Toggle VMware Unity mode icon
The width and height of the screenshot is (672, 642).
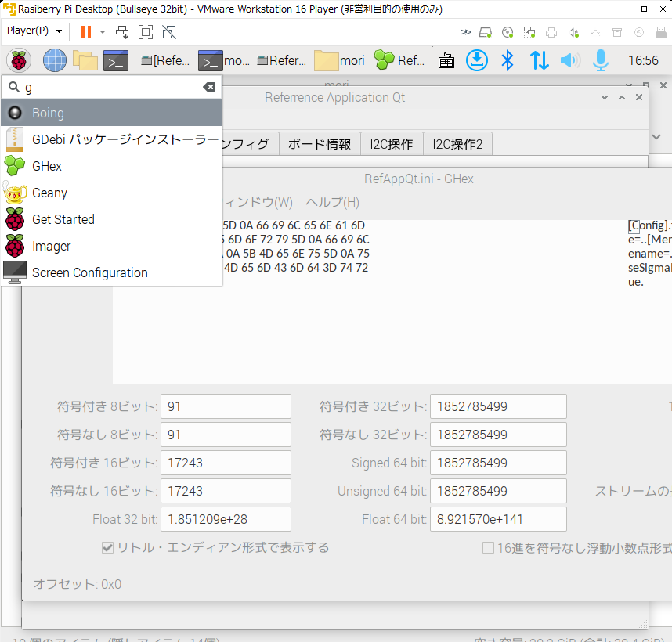pyautogui.click(x=169, y=31)
